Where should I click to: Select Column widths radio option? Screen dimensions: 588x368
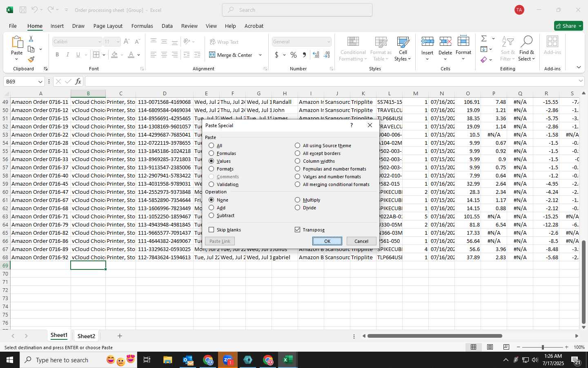298,161
